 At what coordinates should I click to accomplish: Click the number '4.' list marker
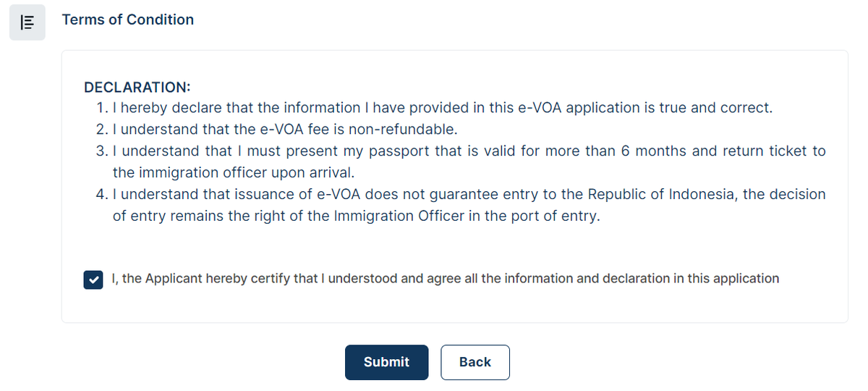click(x=101, y=195)
